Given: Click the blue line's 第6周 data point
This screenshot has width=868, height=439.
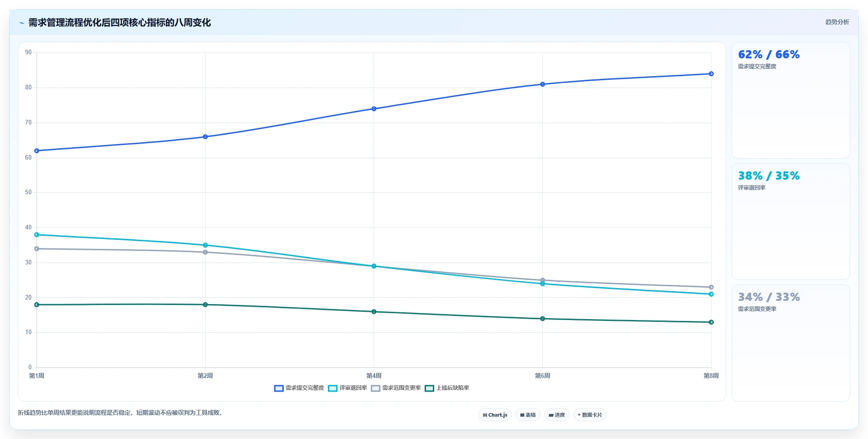Looking at the screenshot, I should (542, 84).
